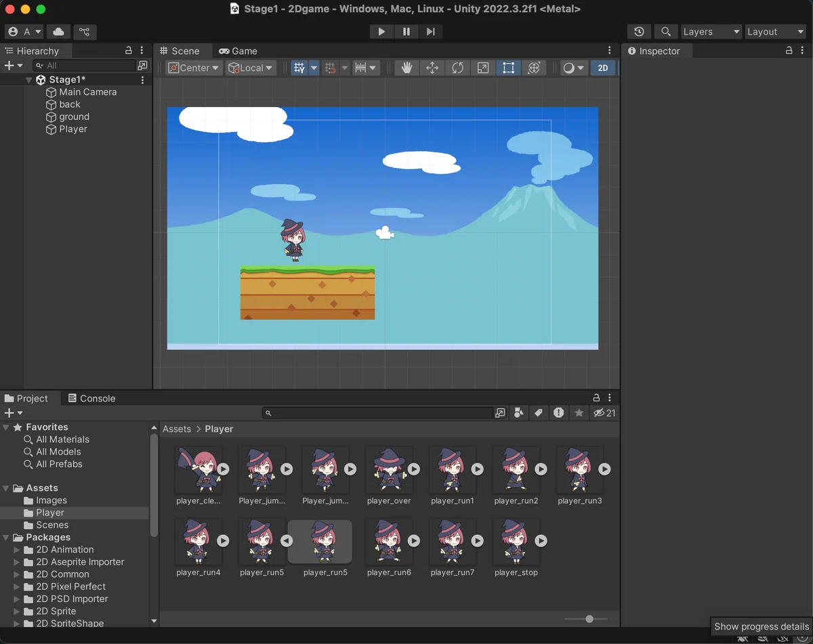Image resolution: width=813 pixels, height=644 pixels.
Task: Open the ruler snap settings dropdown
Action: [x=367, y=68]
